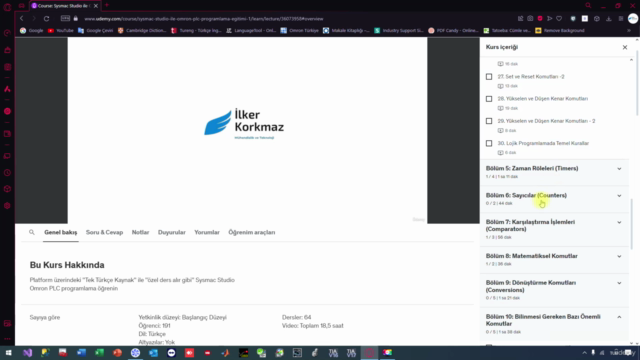Click the browser back arrow
The image size is (640, 360).
(22, 19)
